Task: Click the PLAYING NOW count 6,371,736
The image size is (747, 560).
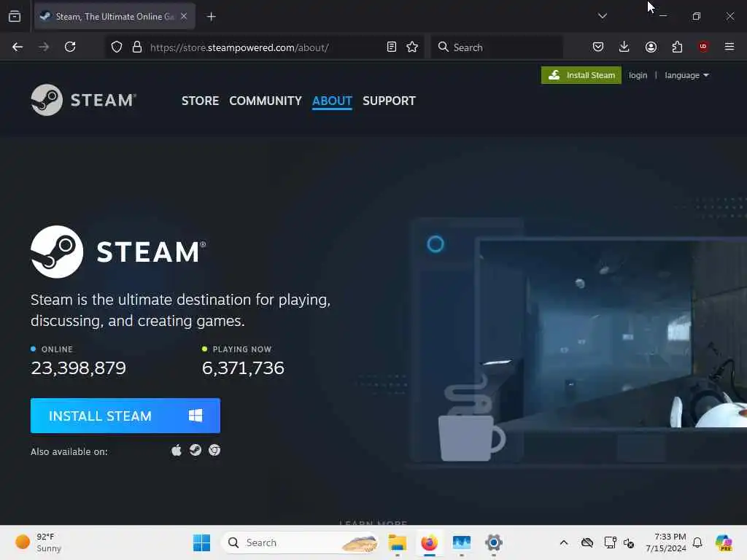Action: (243, 368)
